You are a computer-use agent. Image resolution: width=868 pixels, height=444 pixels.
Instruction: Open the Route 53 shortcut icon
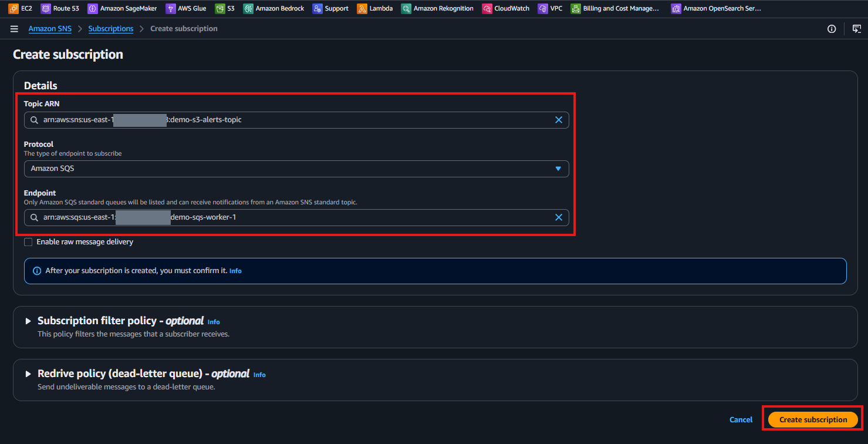point(46,9)
